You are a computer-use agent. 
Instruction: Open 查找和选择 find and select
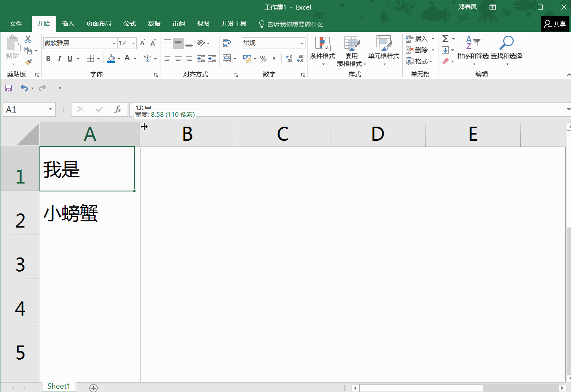506,51
